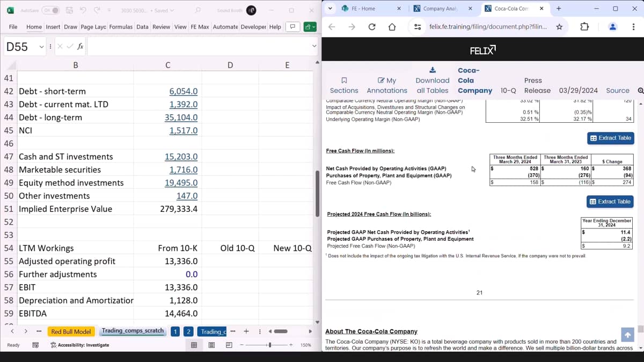Click into the formula bar input
Screen dimensions: 644x362
click(199, 47)
